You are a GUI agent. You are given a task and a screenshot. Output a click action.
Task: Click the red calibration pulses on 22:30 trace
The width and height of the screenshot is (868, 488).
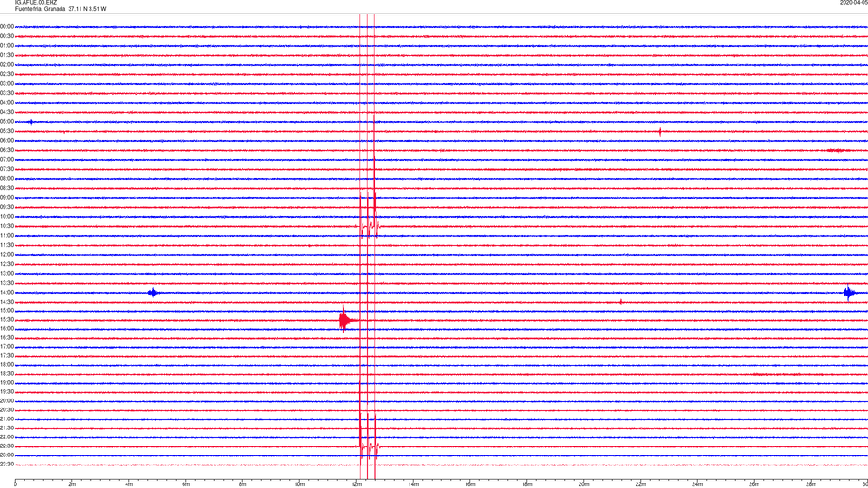pyautogui.click(x=368, y=446)
